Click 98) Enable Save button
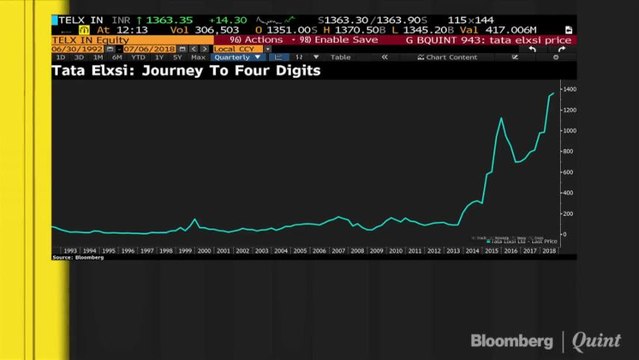 (x=339, y=40)
